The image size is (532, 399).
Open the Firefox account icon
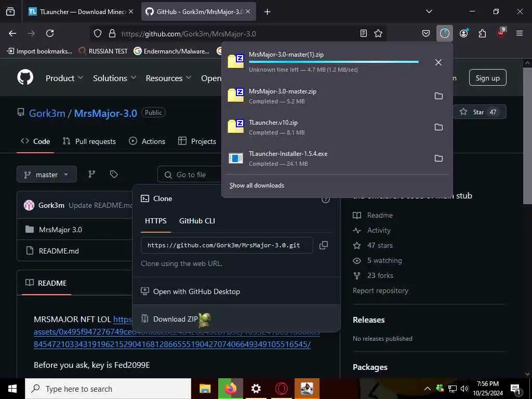pyautogui.click(x=463, y=33)
